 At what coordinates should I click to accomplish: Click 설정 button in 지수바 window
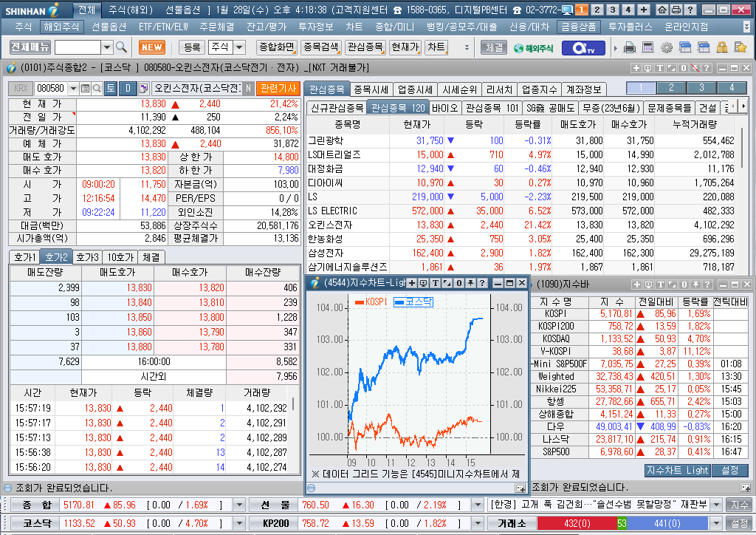pos(730,470)
